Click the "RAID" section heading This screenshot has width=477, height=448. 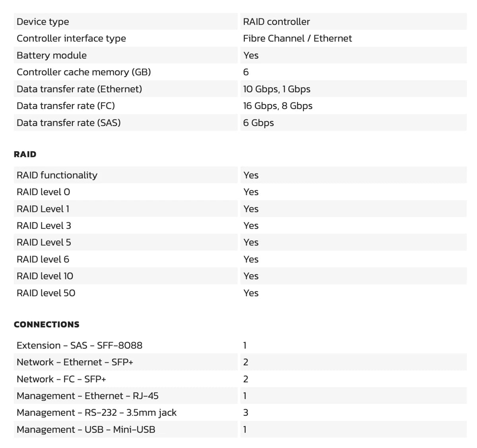[x=25, y=154]
